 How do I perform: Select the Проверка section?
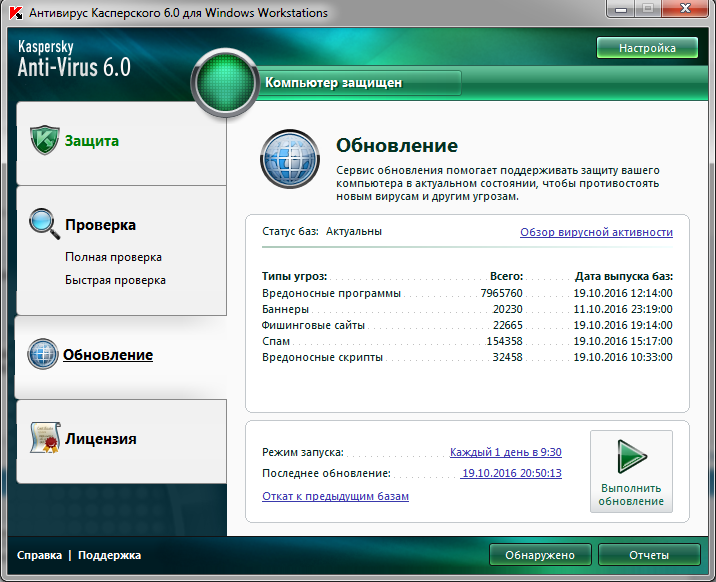pos(100,225)
